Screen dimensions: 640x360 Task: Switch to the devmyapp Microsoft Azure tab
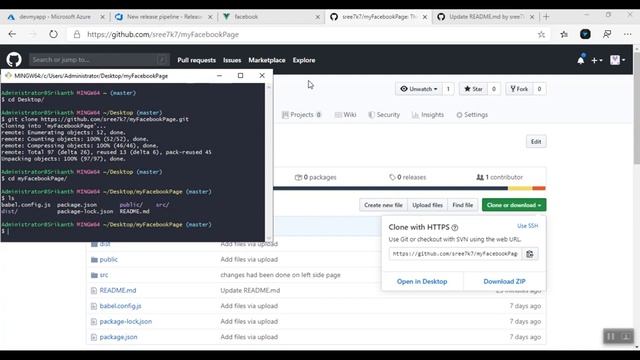(55, 17)
